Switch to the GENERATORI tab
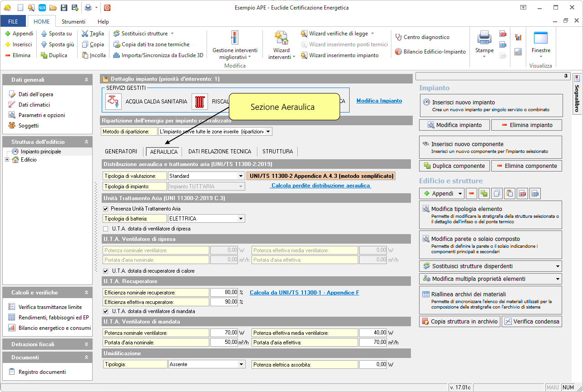Viewport: 583px width, 392px height. tap(121, 152)
